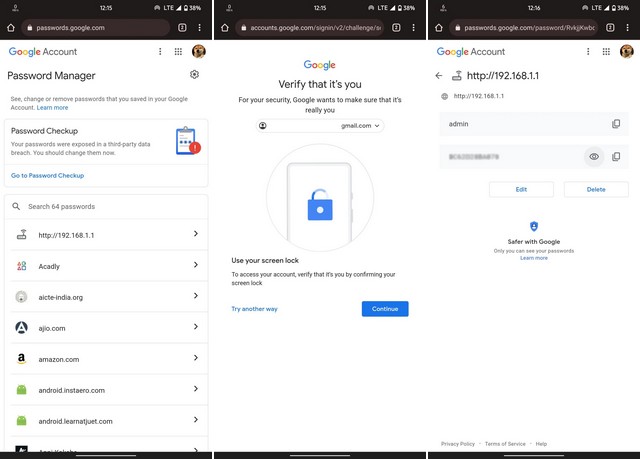Tap the home icon in the middle phone browser

tap(225, 28)
